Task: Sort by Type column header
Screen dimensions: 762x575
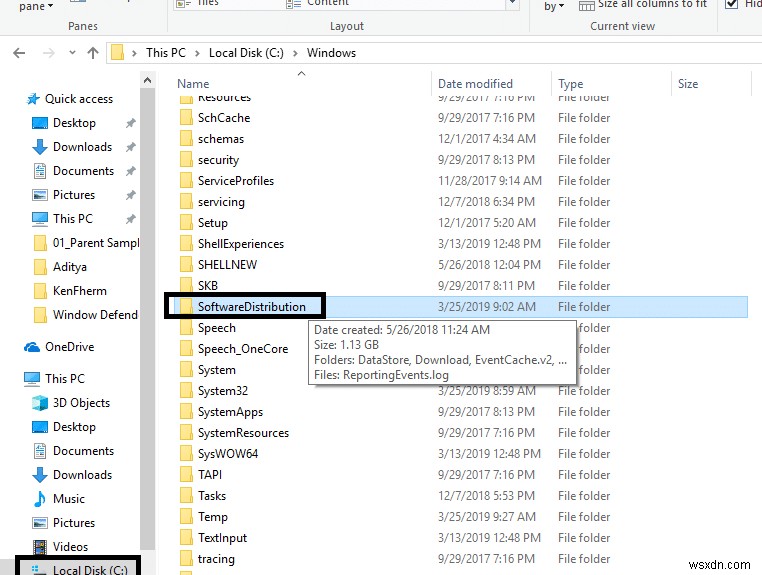Action: click(571, 84)
